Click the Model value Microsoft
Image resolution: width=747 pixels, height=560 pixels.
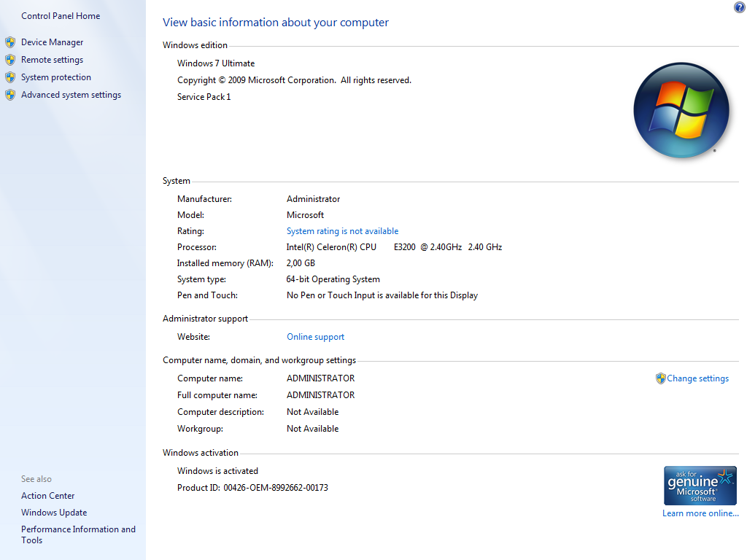pos(306,215)
